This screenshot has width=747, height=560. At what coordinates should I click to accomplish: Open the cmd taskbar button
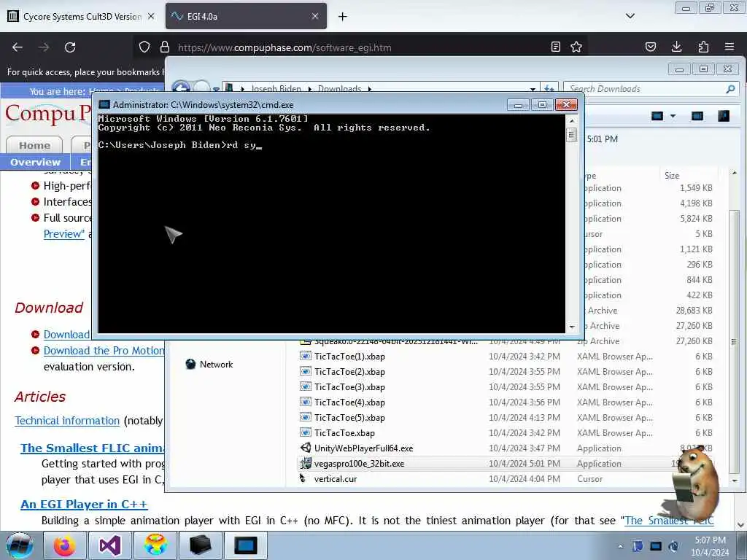click(x=246, y=545)
